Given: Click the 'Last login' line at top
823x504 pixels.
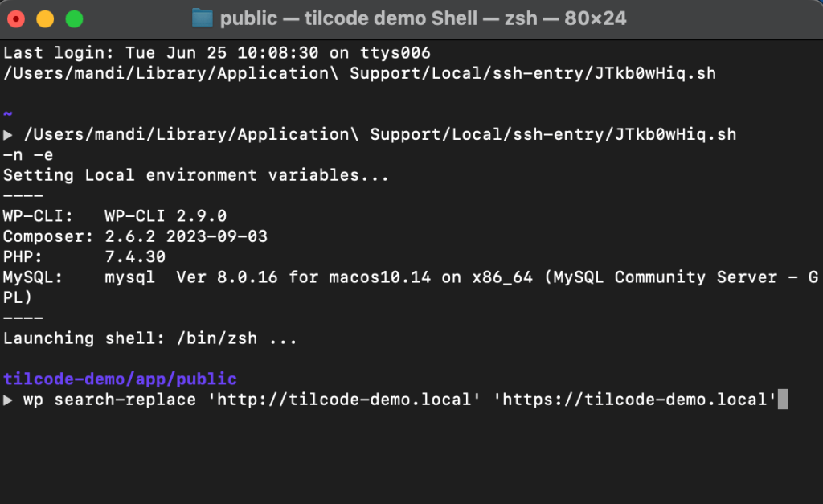Looking at the screenshot, I should click(x=217, y=54).
